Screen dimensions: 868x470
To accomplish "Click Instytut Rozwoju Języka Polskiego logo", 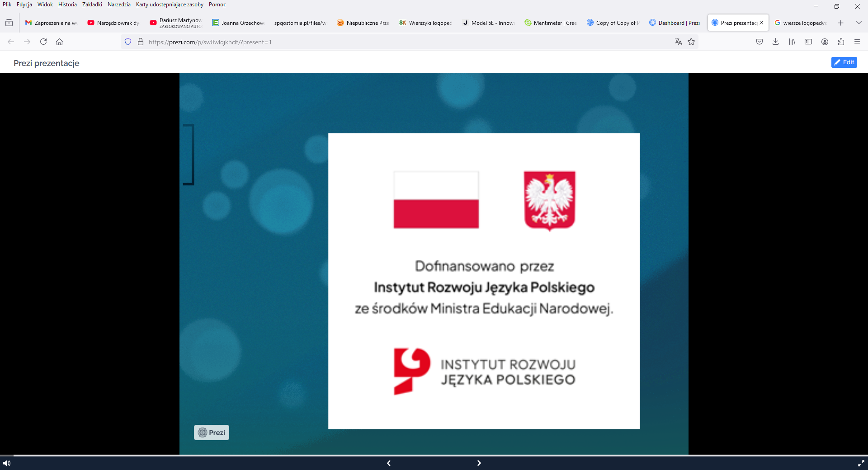I will tap(485, 371).
